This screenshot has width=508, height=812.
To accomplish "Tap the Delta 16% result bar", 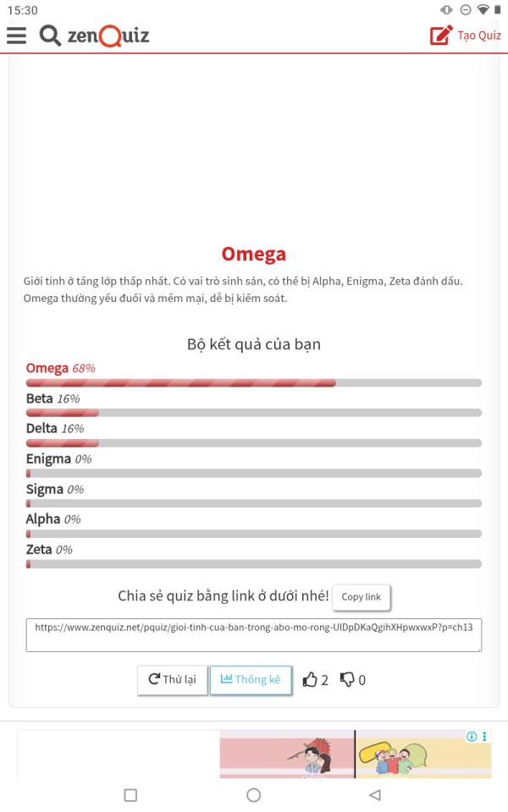I will [x=253, y=443].
